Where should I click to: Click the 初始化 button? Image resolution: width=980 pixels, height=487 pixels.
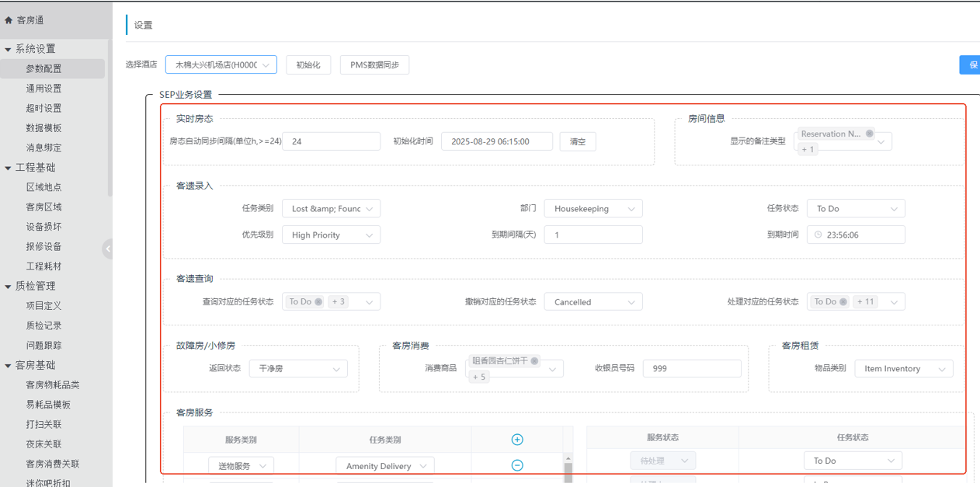(x=308, y=65)
